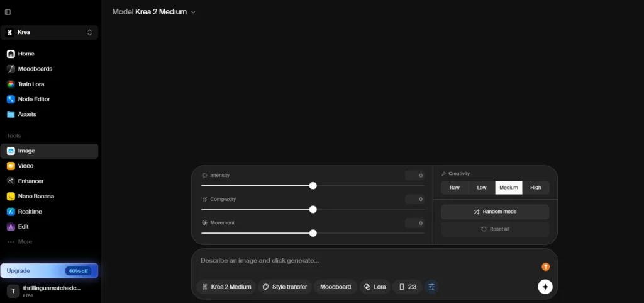Screen dimensions: 644x303
Task: Open Style transfer option
Action: (x=285, y=287)
